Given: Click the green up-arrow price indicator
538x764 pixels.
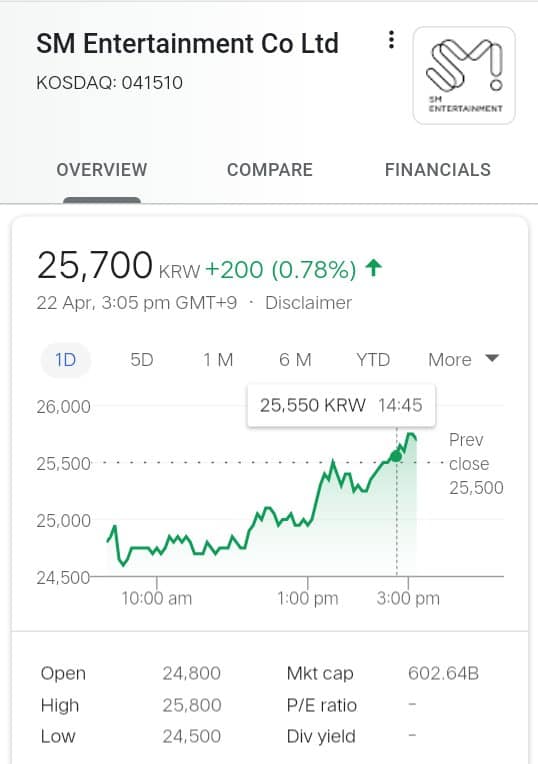Looking at the screenshot, I should coord(374,267).
